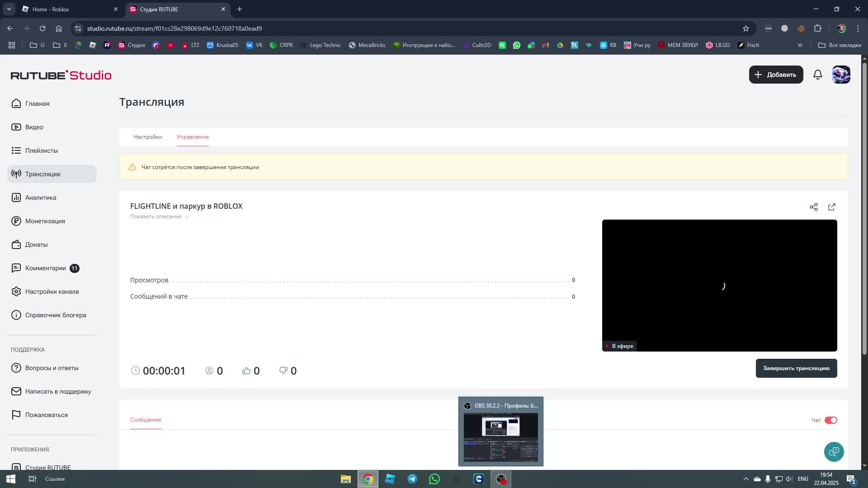The image size is (868, 488).
Task: Open Монетизация in the sidebar
Action: point(52,221)
